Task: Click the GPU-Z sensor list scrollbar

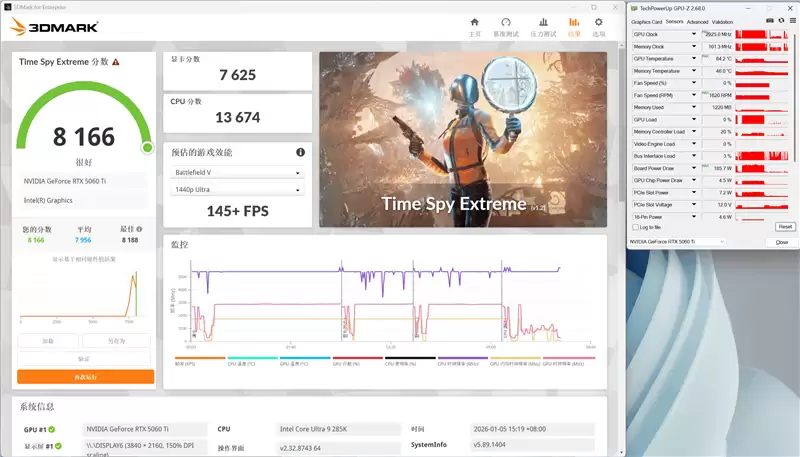Action: pos(797,97)
